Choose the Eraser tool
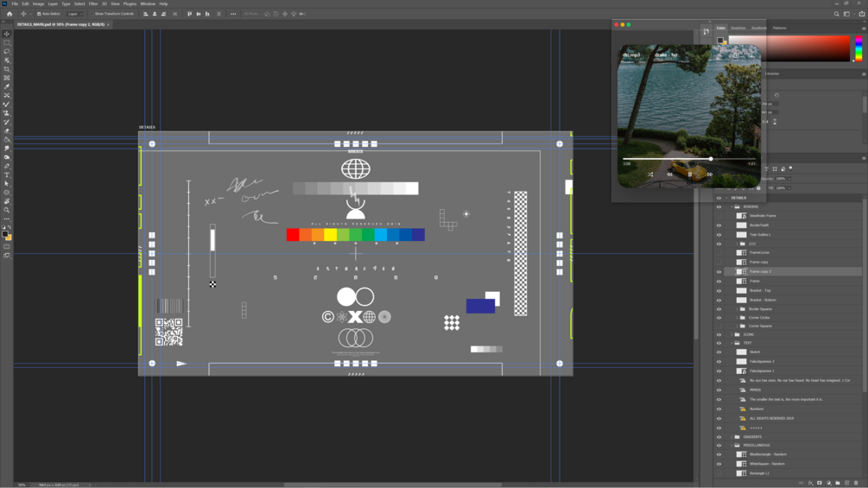 (7, 131)
